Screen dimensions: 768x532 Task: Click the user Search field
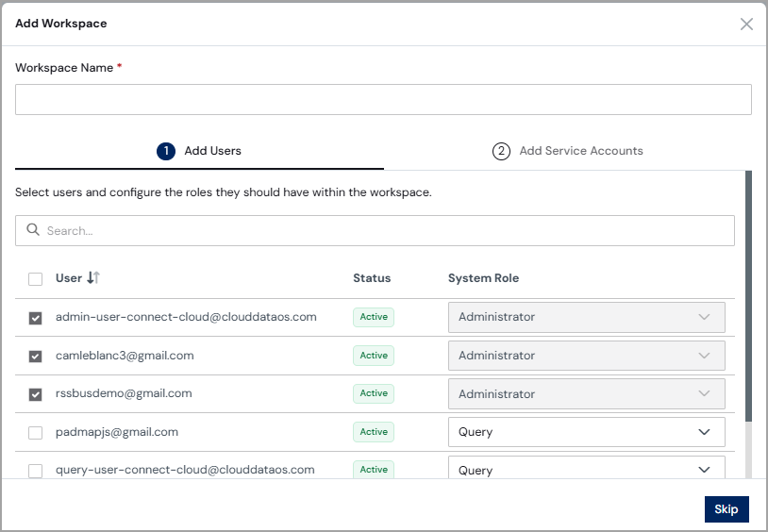[375, 231]
